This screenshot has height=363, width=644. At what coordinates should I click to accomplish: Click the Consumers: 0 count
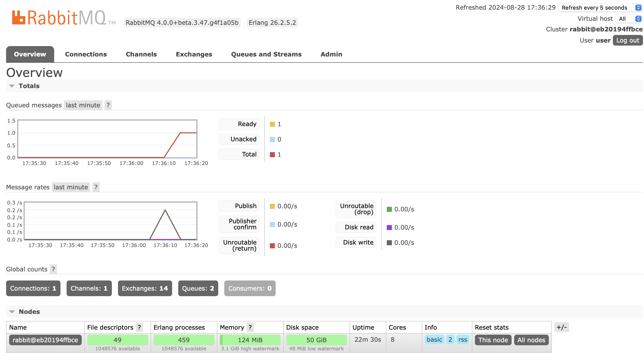click(x=250, y=288)
